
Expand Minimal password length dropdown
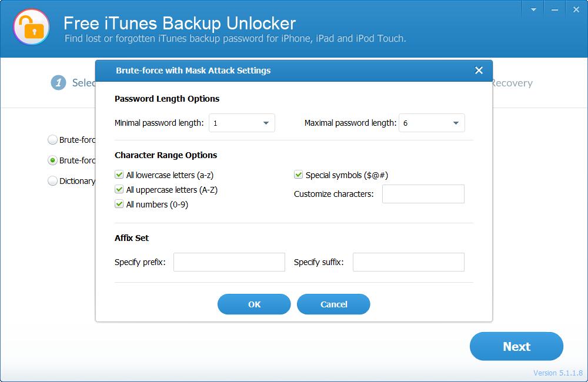point(242,123)
